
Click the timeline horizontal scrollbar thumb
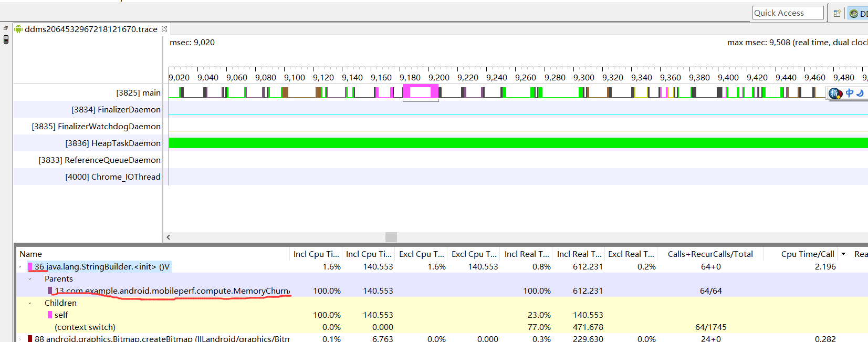[391, 237]
